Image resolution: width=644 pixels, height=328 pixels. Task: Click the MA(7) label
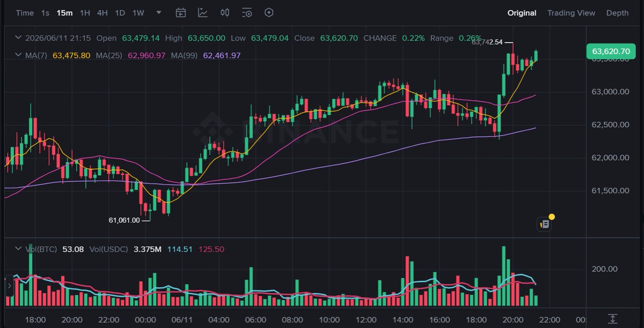[36, 55]
